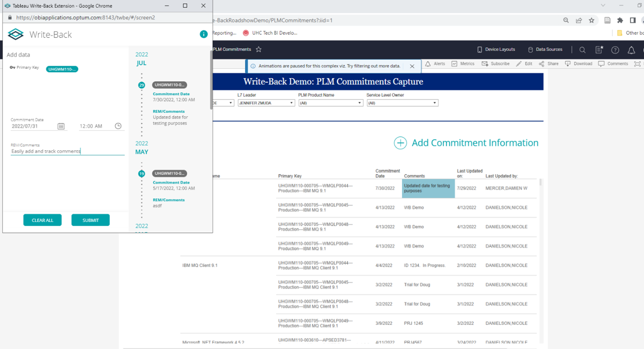The height and width of the screenshot is (349, 644).
Task: Click the timeline marker circled 19 for May
Action: point(141,173)
